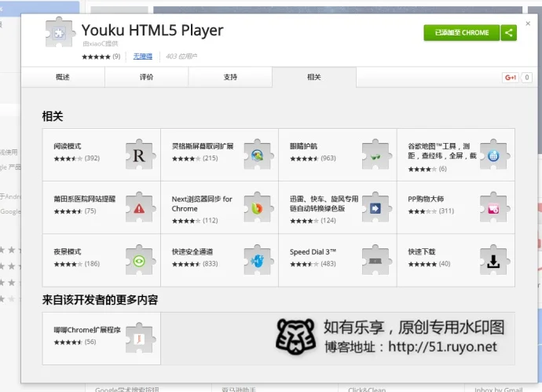Click the 迅雷、快车、旋风专用链 title

[x=324, y=204]
